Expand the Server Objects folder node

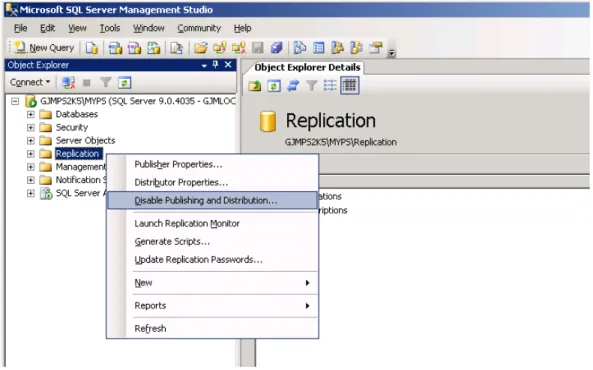pyautogui.click(x=31, y=141)
